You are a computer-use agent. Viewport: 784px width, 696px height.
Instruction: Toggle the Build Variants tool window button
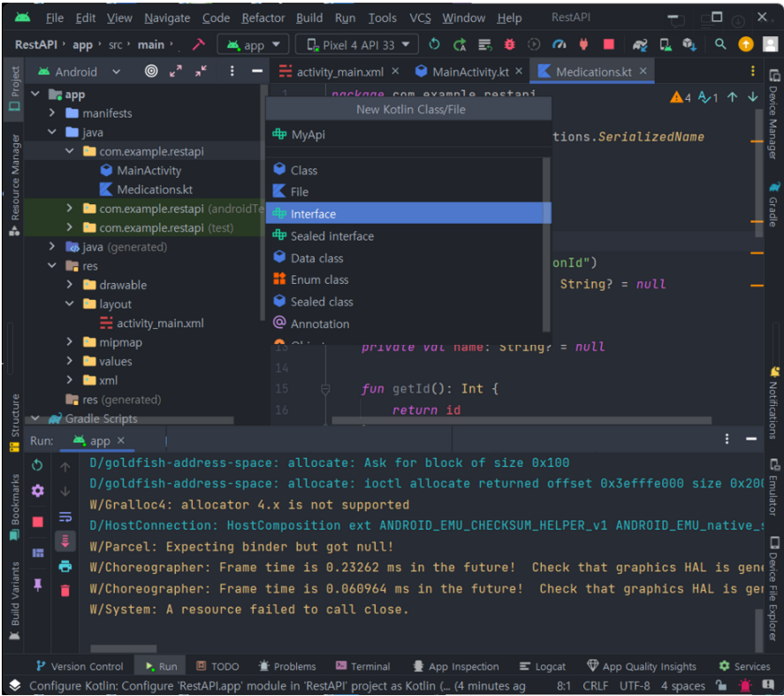point(14,600)
